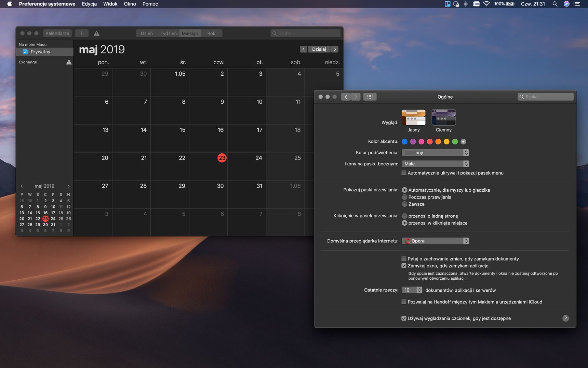The image size is (588, 368).
Task: Go to previous month in Calendar
Action: 303,49
